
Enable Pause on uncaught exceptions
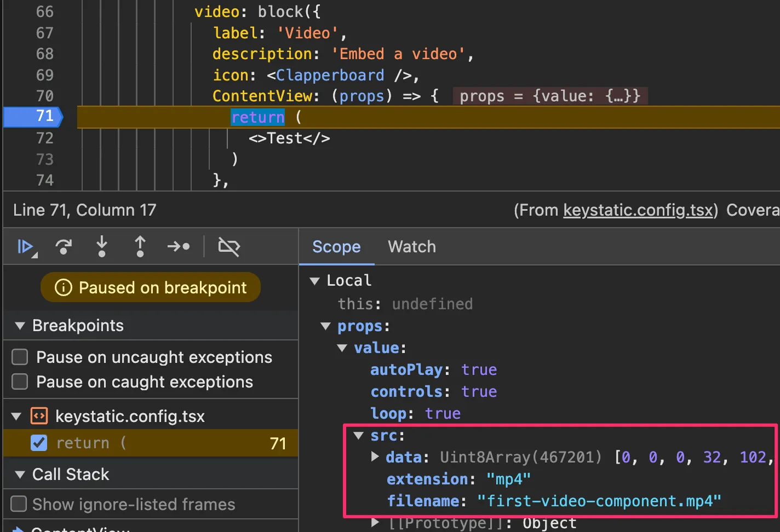point(20,357)
